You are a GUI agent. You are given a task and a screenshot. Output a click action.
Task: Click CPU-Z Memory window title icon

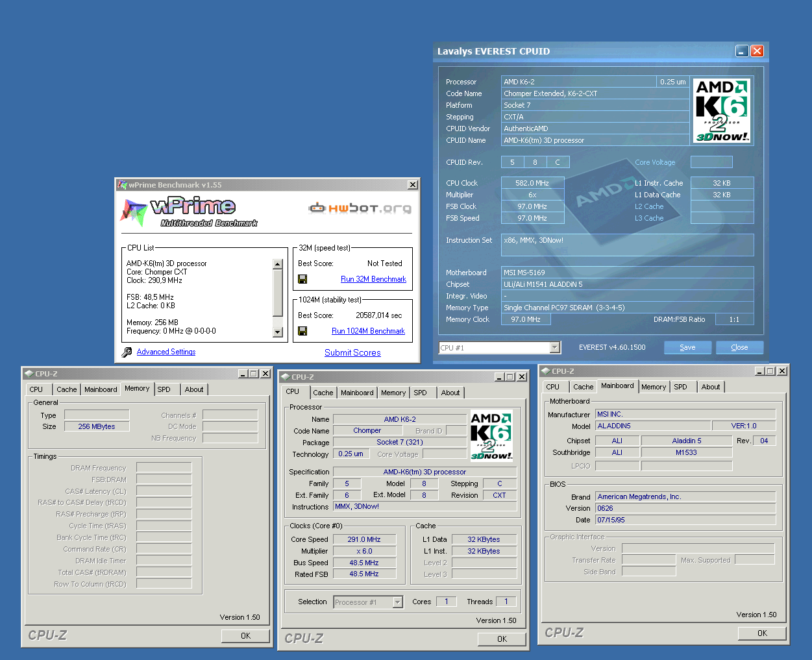pos(29,374)
